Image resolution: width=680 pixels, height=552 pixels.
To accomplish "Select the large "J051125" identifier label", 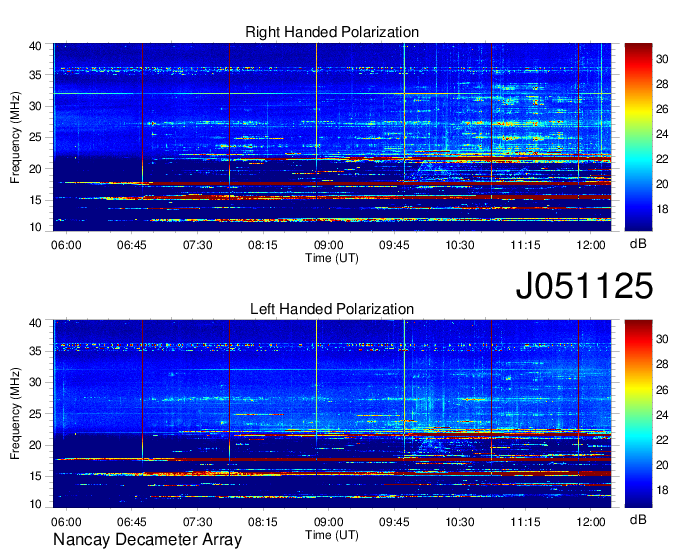I will click(584, 286).
